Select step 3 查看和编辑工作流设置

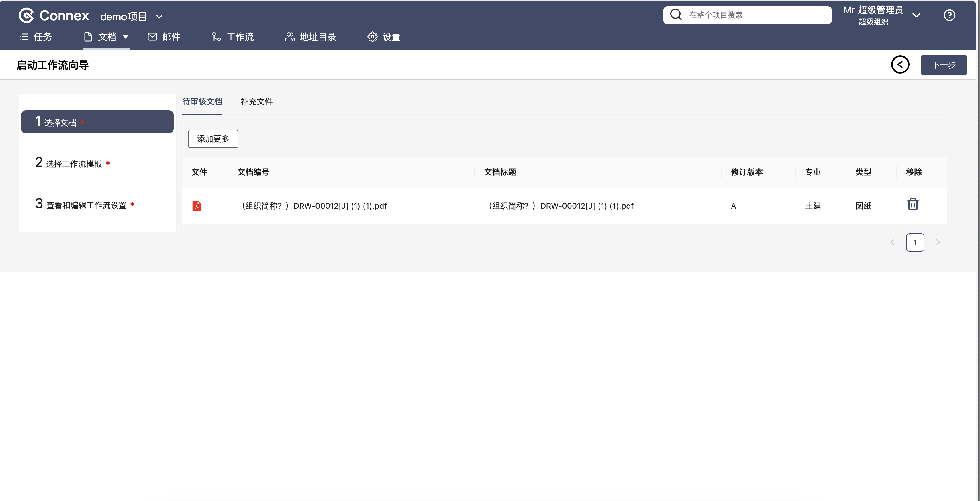[x=86, y=205]
